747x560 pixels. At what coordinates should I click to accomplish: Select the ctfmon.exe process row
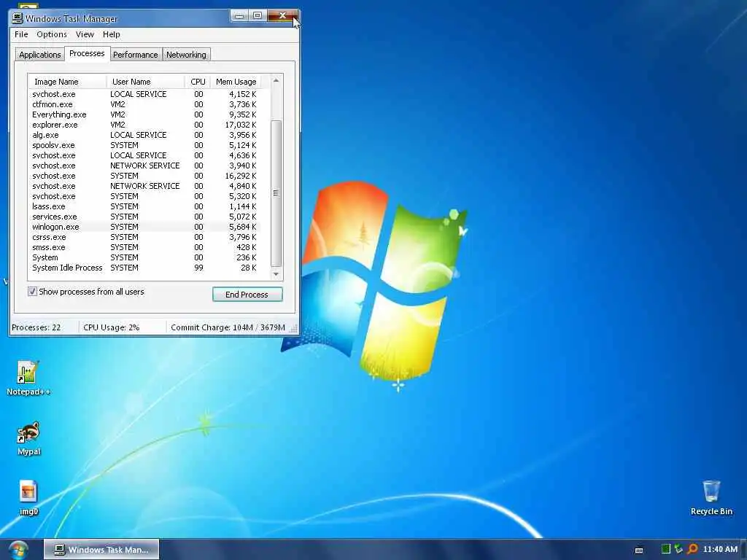144,104
